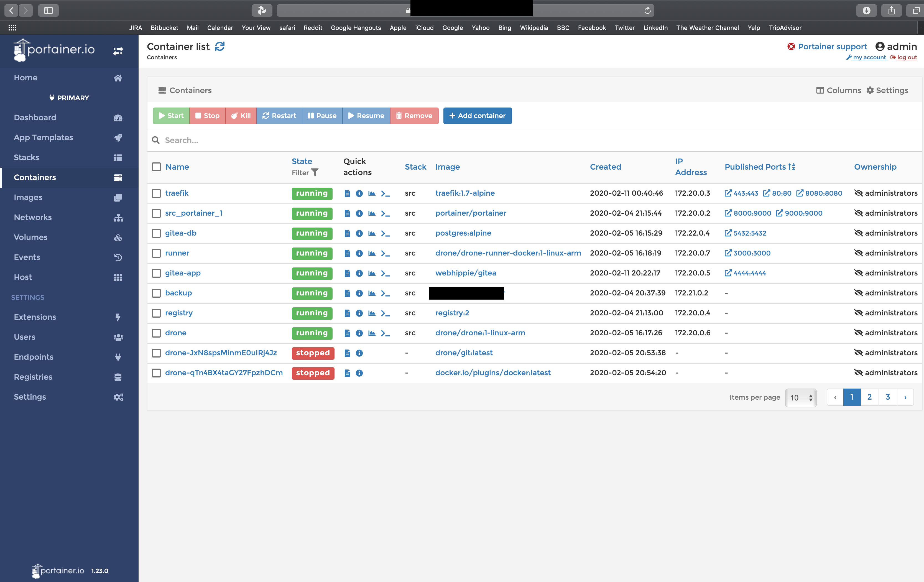Click the log out link
Screen dimensions: 924x582
904,58
